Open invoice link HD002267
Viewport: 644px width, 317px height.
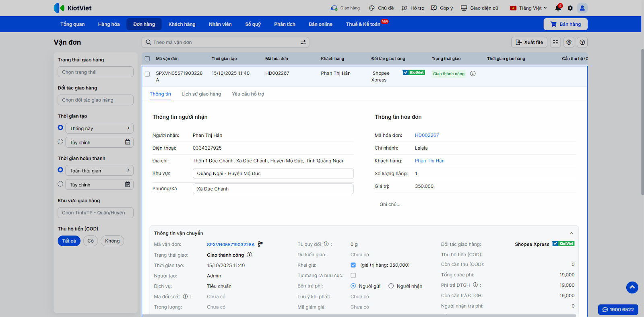[427, 136]
